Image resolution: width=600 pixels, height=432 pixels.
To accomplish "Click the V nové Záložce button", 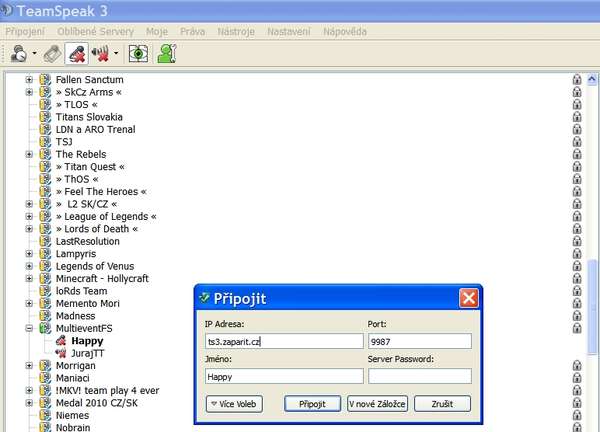I will click(377, 404).
